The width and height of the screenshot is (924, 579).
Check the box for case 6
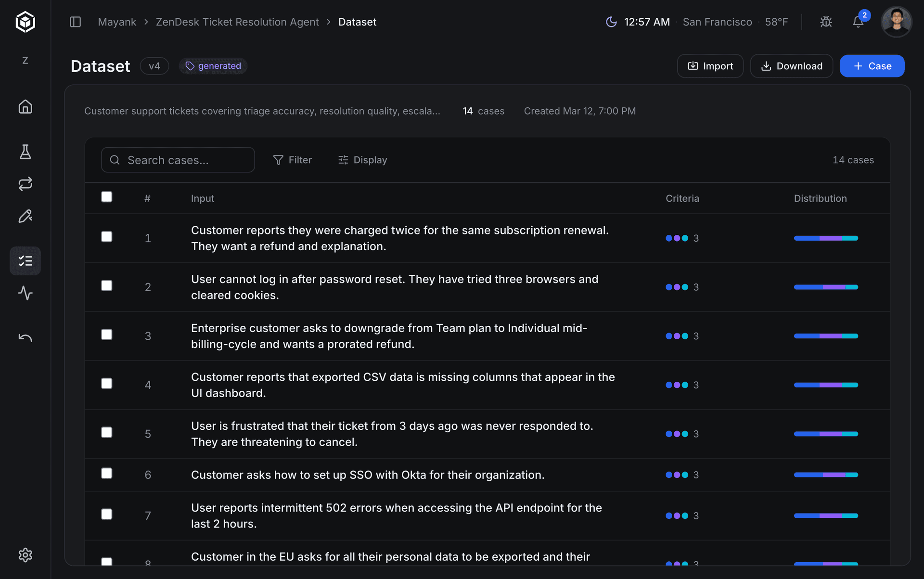[106, 474]
